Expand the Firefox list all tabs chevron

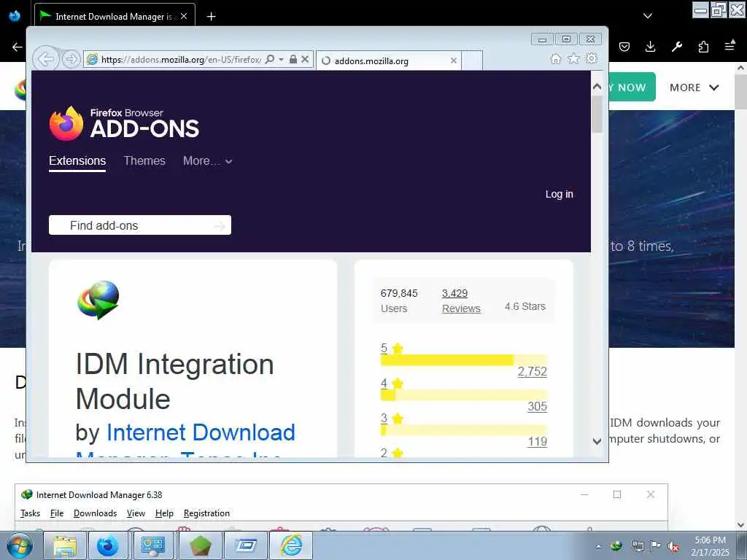[x=648, y=16]
